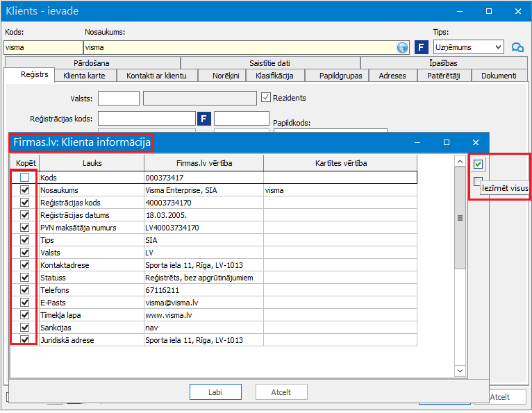Minimize the Klients - ievade window
The height and width of the screenshot is (413, 532).
(460, 11)
